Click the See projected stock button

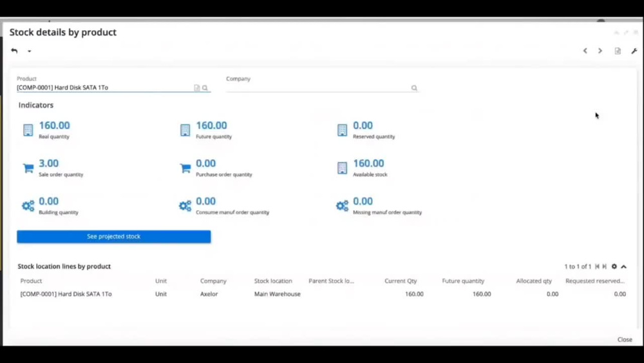click(114, 237)
